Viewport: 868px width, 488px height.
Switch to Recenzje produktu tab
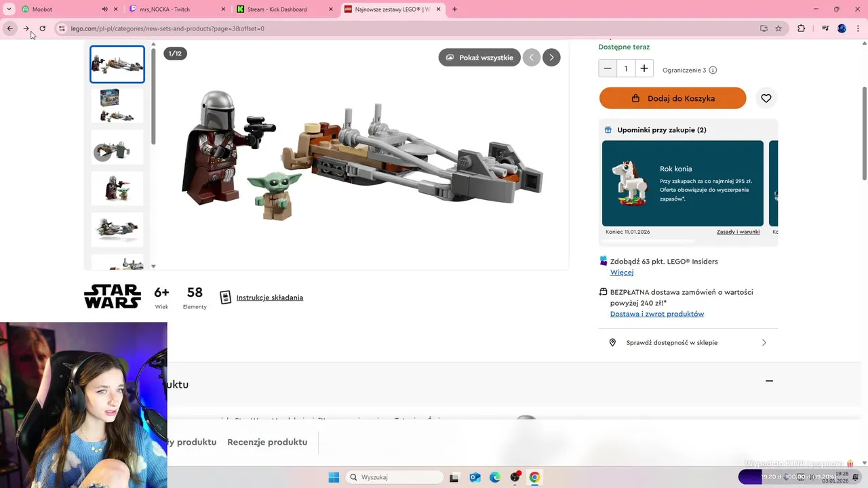(267, 442)
